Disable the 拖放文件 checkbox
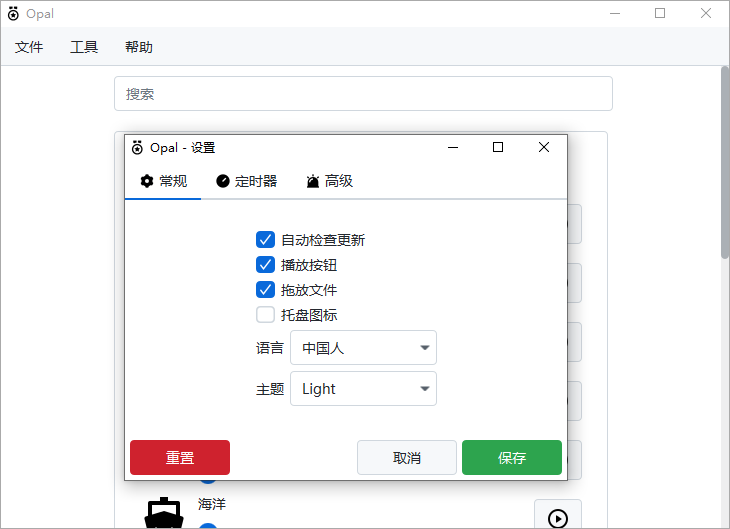730x529 pixels. (265, 290)
